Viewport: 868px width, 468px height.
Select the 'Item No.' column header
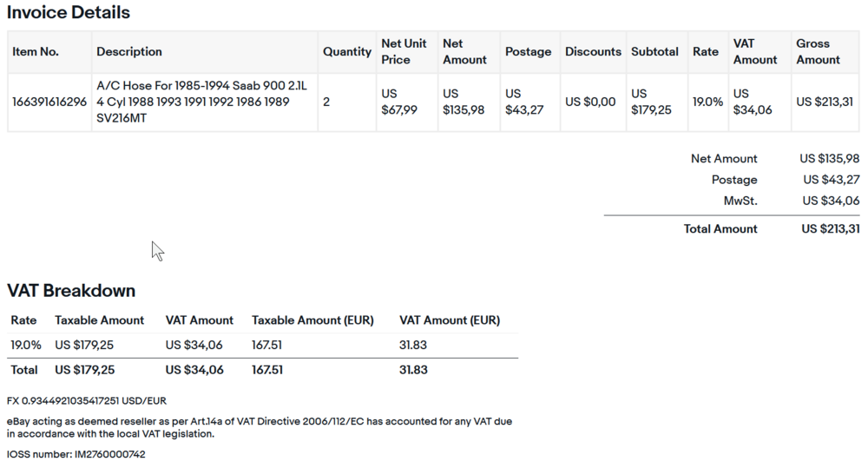tap(36, 51)
